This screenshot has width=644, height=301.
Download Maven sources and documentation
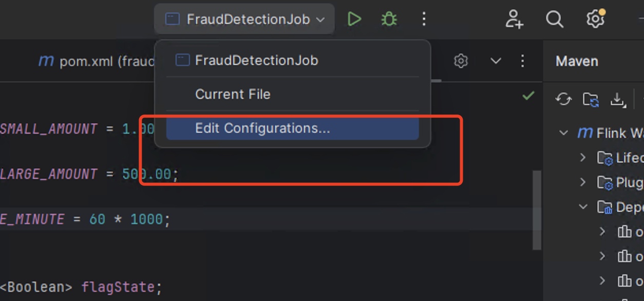[617, 99]
